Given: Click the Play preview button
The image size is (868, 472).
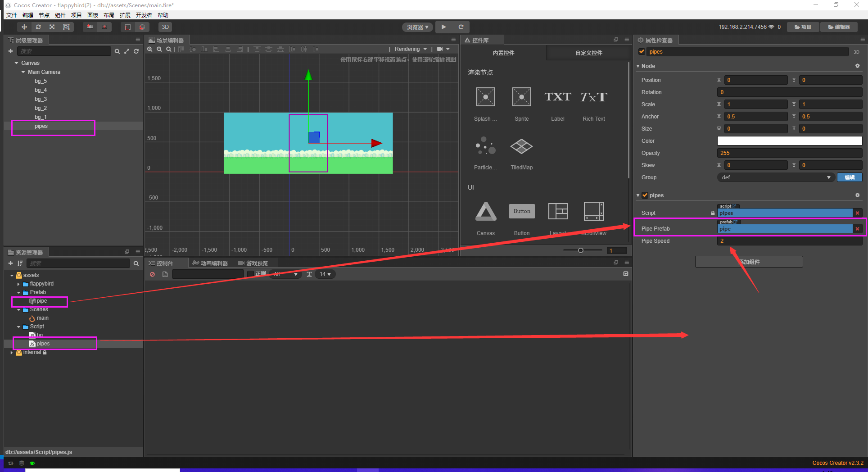Looking at the screenshot, I should pos(444,27).
